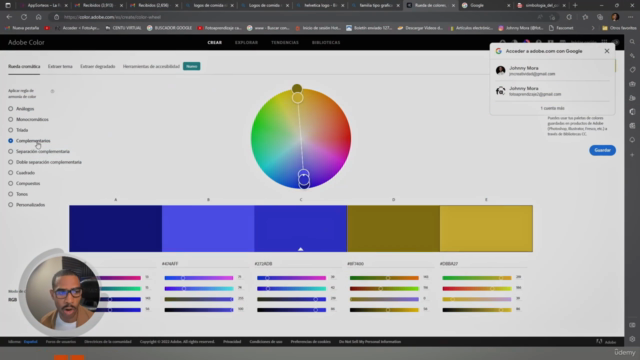Click color swatch D olive

click(393, 229)
